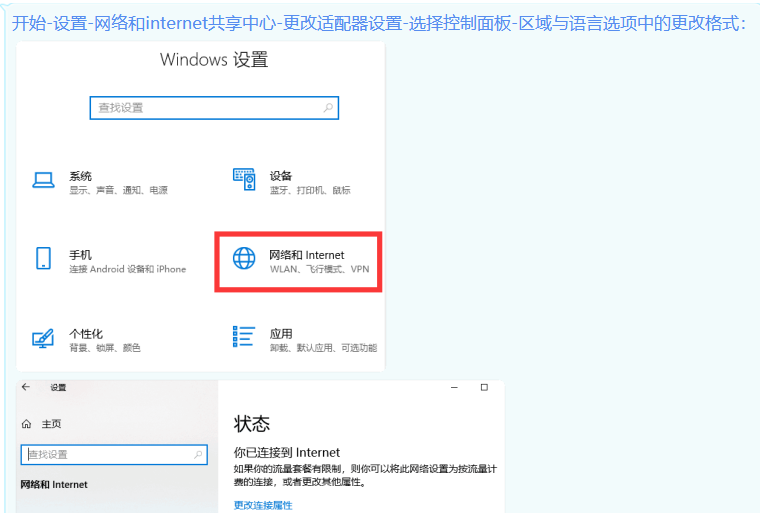Click the 卸载、默认应用、可选功能 description

pyautogui.click(x=323, y=348)
